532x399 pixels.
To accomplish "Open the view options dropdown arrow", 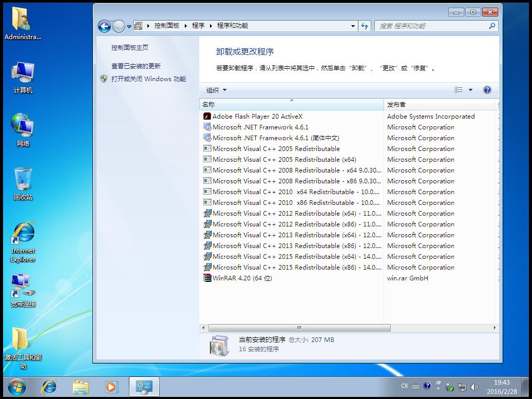I will [470, 90].
